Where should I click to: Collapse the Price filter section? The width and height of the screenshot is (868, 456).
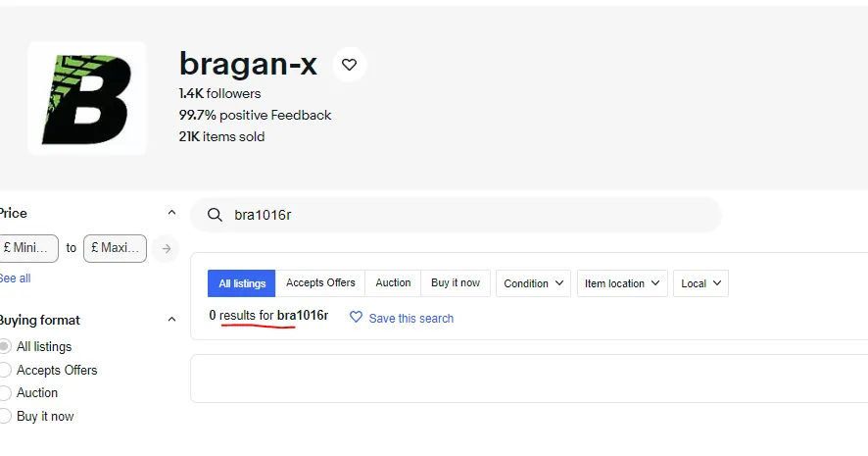coord(171,213)
